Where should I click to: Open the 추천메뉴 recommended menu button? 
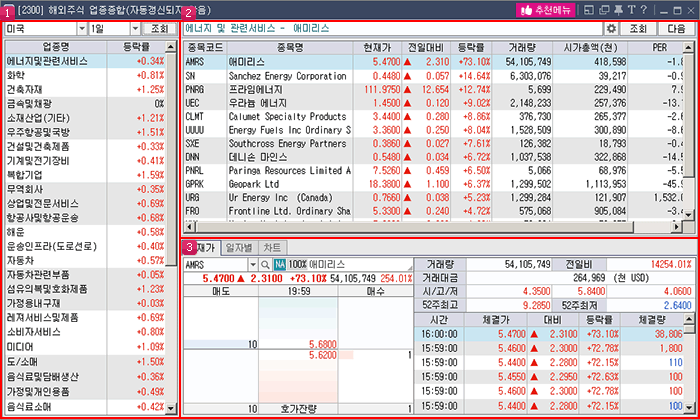tap(545, 10)
